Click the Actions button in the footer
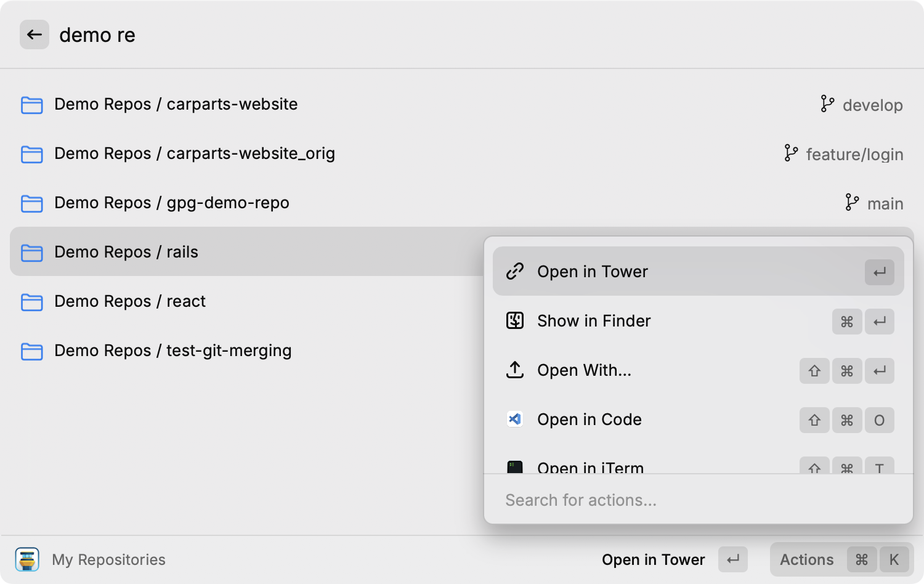Viewport: 924px width, 584px height. (x=806, y=559)
